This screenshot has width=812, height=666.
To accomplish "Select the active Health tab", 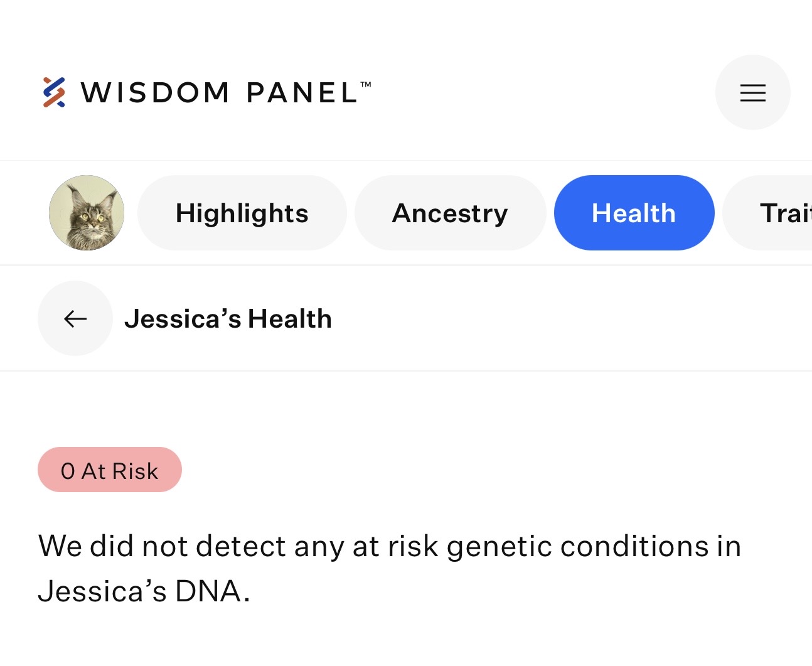I will click(634, 213).
